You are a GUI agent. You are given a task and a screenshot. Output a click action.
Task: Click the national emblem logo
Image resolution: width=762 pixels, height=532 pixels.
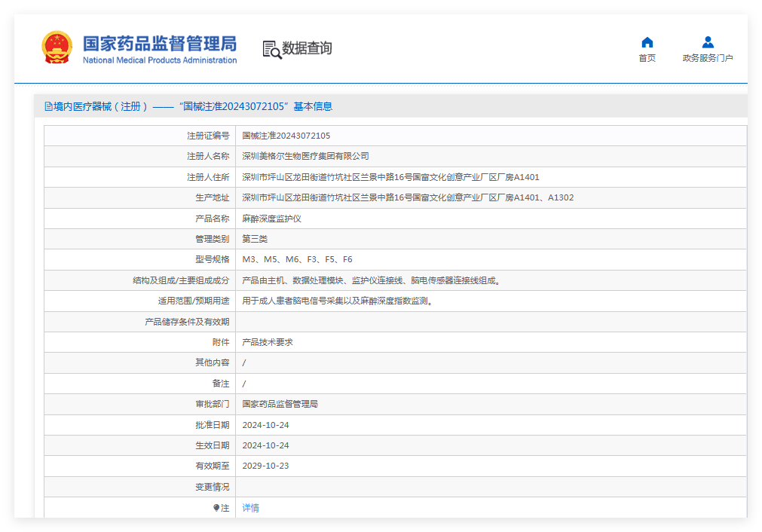pyautogui.click(x=57, y=47)
